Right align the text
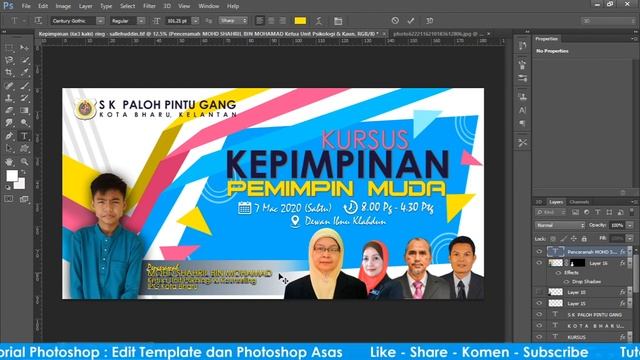Screen dimensions: 640x360 click(x=282, y=20)
